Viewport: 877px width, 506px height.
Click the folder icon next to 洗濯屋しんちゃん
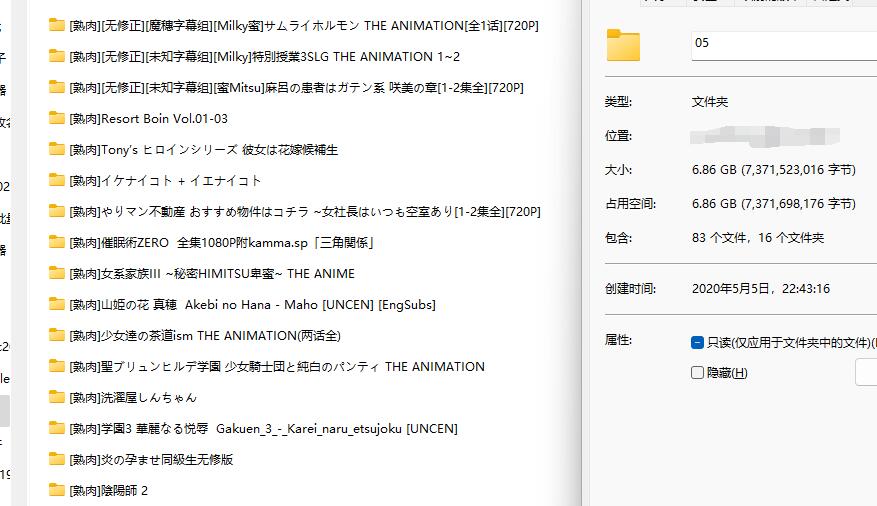57,397
